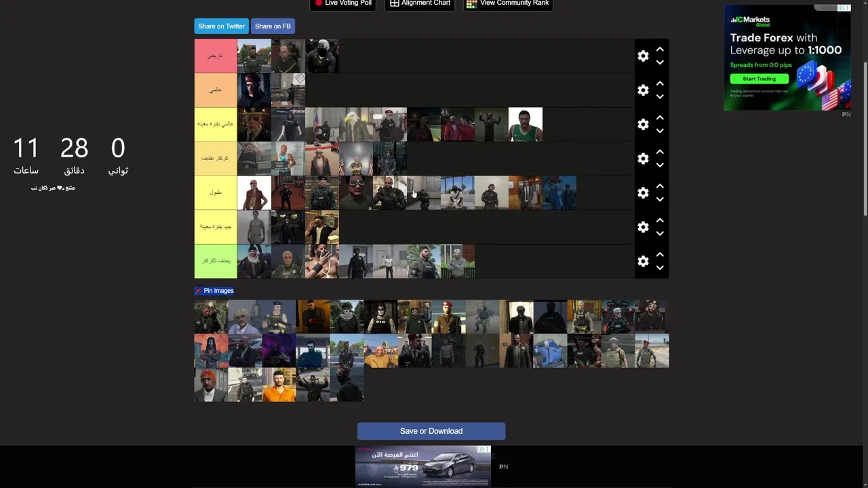The height and width of the screenshot is (488, 868).
Task: Select the red-vest man on white background
Action: (x=254, y=192)
